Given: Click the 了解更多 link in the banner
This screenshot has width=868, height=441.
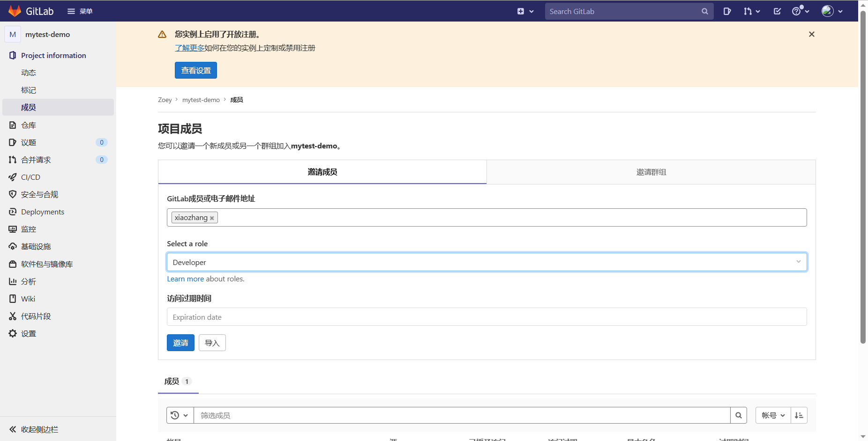Looking at the screenshot, I should coord(189,48).
